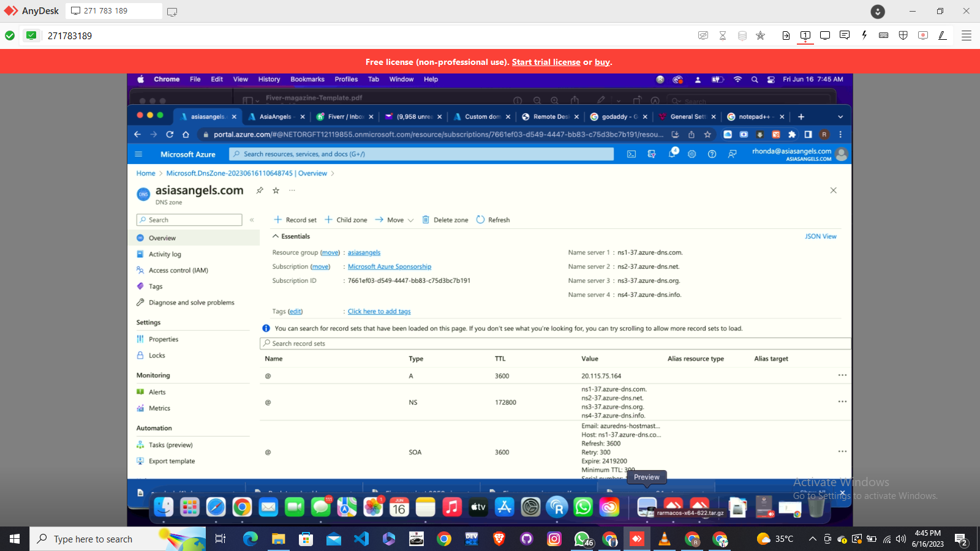Open AnyDesk main hamburger menu
This screenshot has width=980, height=551.
[967, 36]
